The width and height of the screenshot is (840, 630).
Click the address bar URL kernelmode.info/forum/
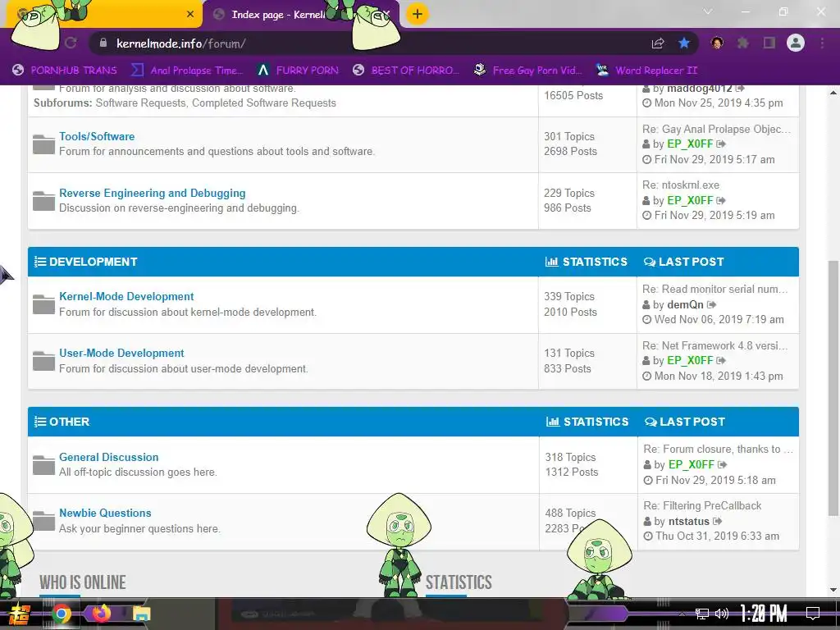[x=181, y=43]
